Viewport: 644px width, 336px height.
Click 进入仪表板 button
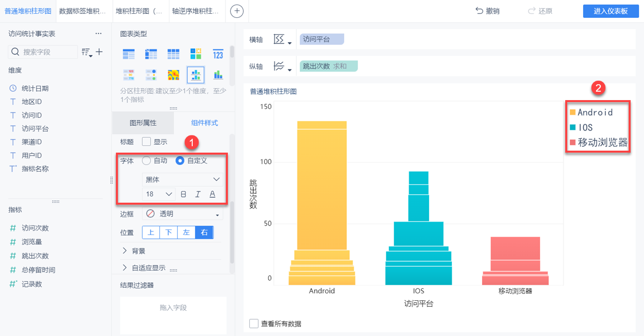coord(611,11)
